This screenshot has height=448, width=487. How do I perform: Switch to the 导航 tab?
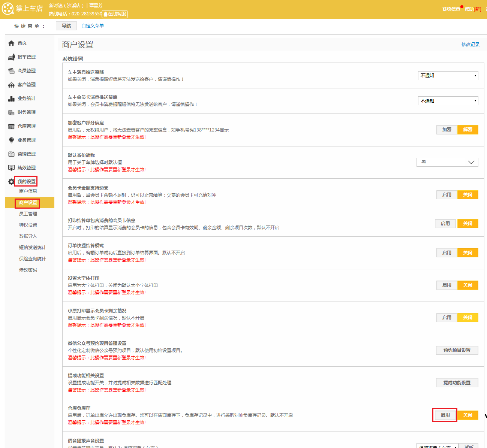click(x=66, y=26)
